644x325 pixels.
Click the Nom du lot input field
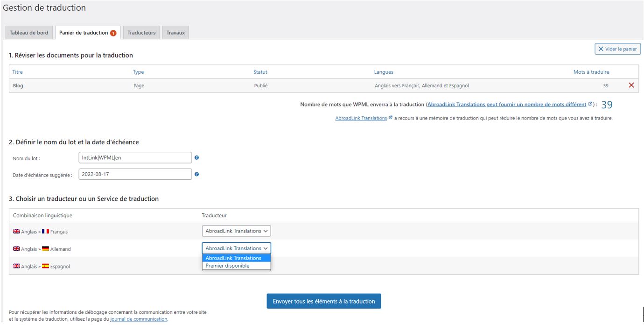pos(135,158)
